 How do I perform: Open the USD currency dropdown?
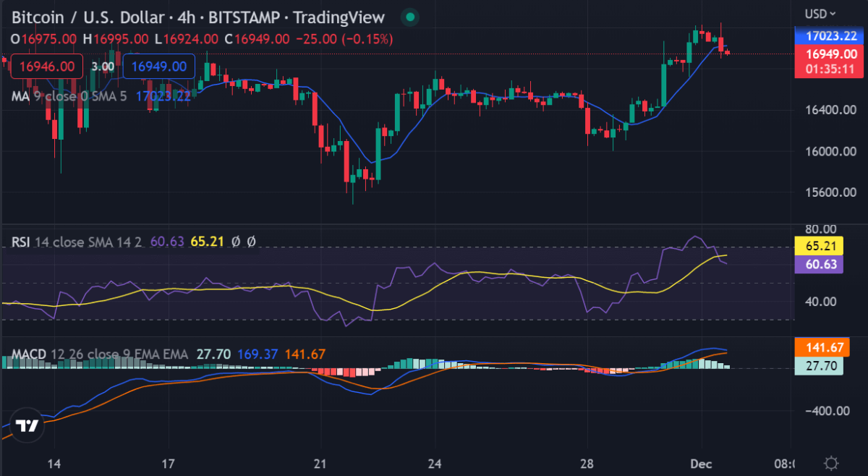[x=821, y=14]
